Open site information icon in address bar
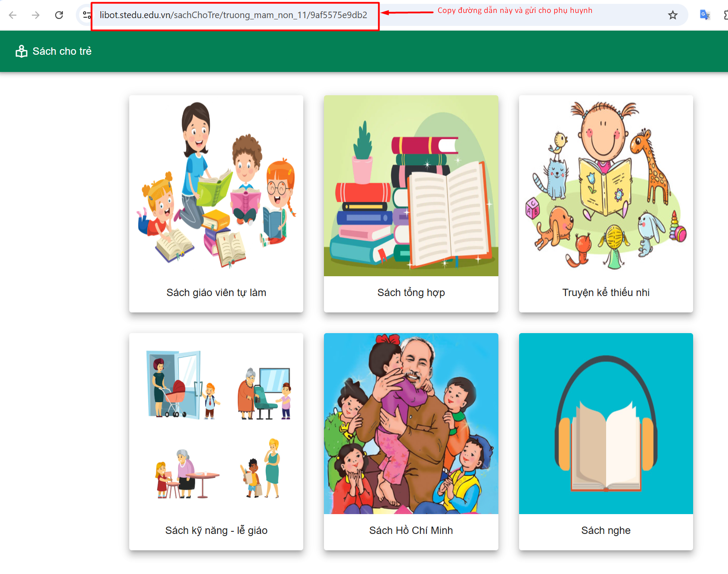 87,15
